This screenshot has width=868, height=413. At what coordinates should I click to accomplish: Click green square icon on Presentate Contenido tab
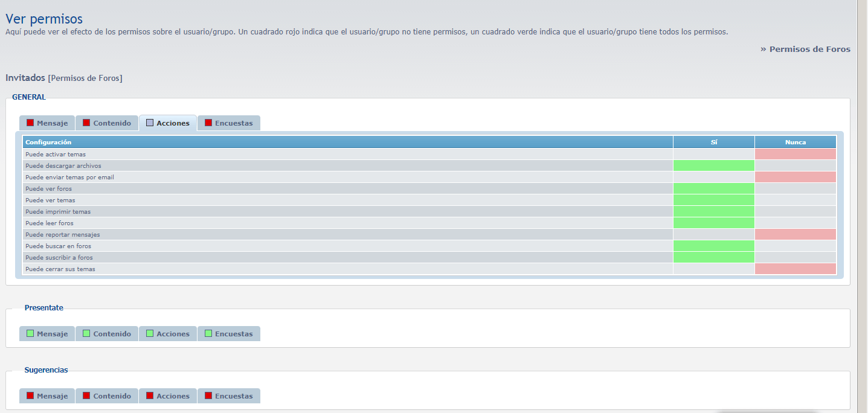(x=86, y=333)
